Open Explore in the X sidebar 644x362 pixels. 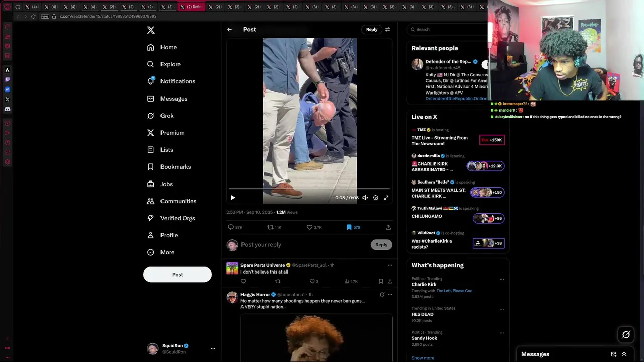164,64
